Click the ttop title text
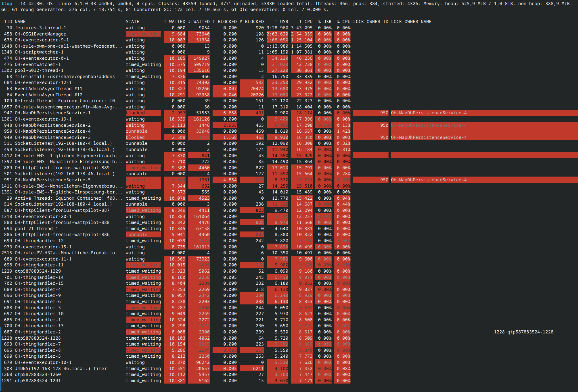 [7, 4]
